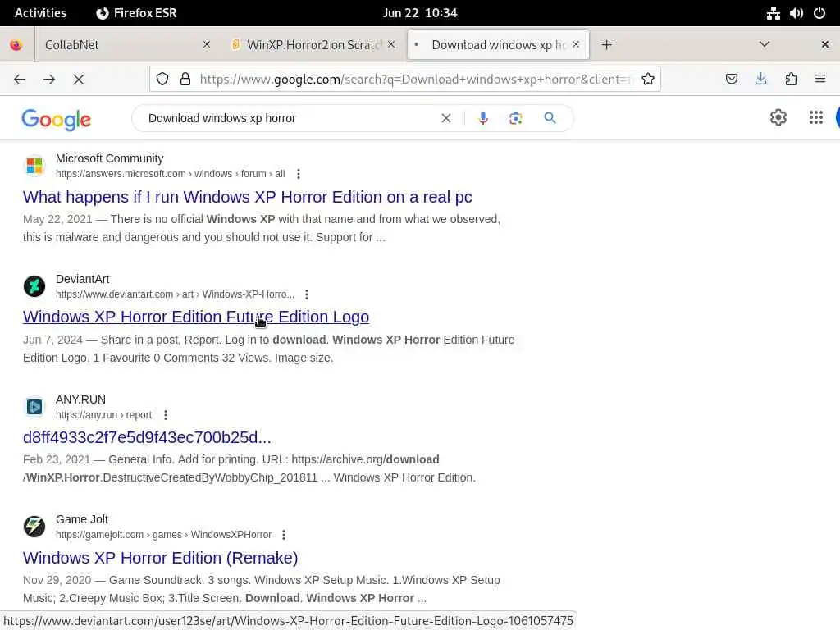Open Google Lens image search
Image resolution: width=840 pixels, height=630 pixels.
(x=515, y=118)
